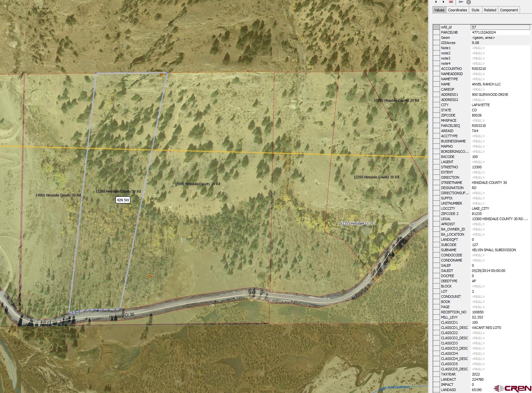
Task: Select the Component tab
Action: click(x=509, y=10)
